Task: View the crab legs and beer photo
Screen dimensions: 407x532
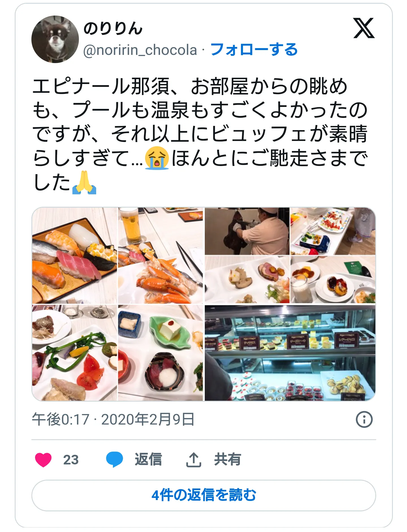Action: click(x=160, y=255)
